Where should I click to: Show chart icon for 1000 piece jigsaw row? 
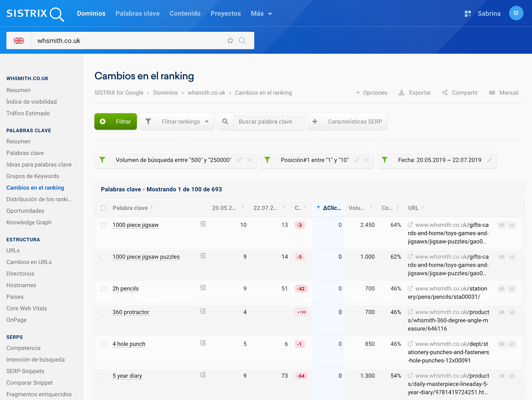tap(512, 225)
